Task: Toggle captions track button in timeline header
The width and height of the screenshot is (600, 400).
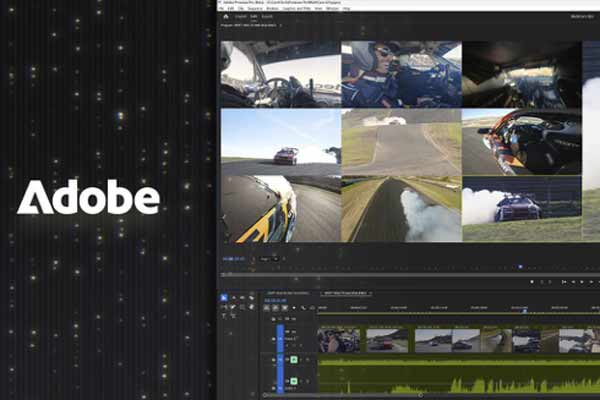Action: [312, 308]
